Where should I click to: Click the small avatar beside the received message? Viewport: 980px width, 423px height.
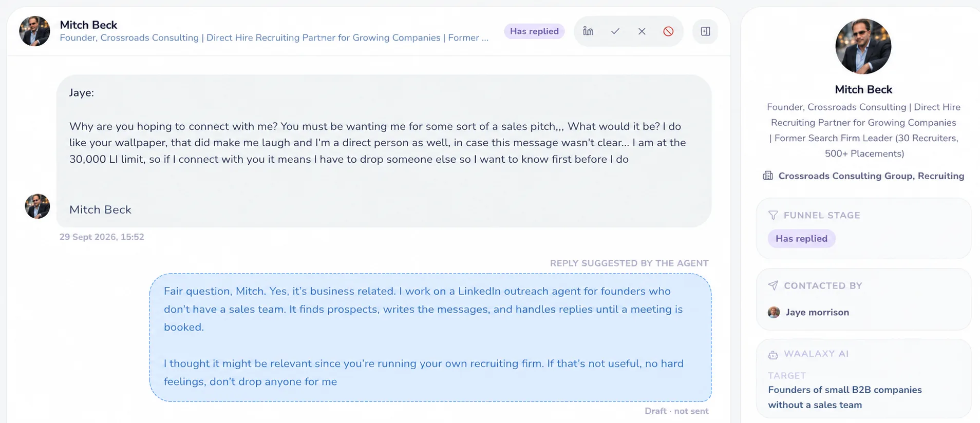click(x=37, y=206)
